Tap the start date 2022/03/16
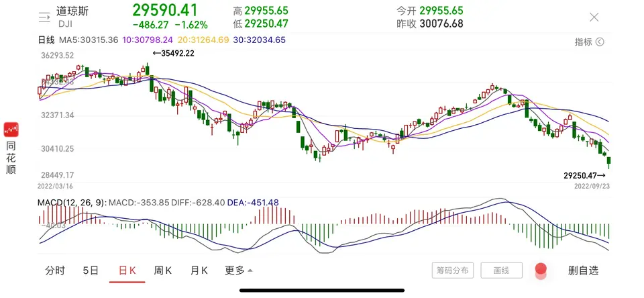 pyautogui.click(x=55, y=186)
